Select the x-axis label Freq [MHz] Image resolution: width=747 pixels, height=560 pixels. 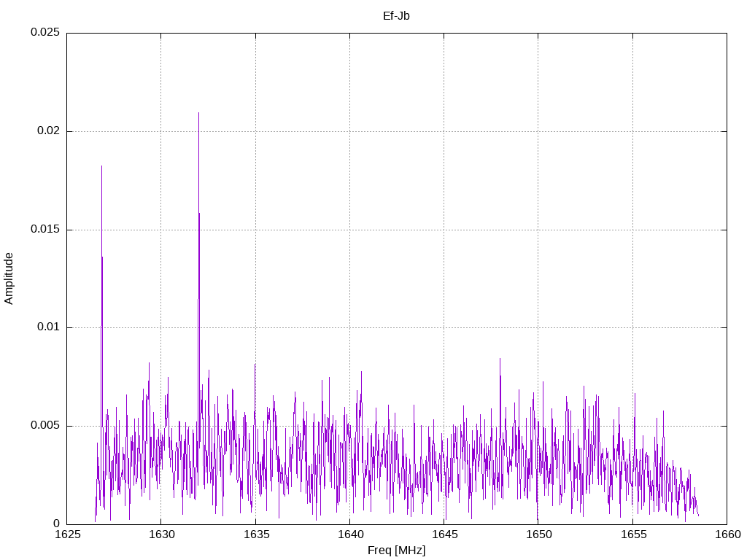[396, 551]
